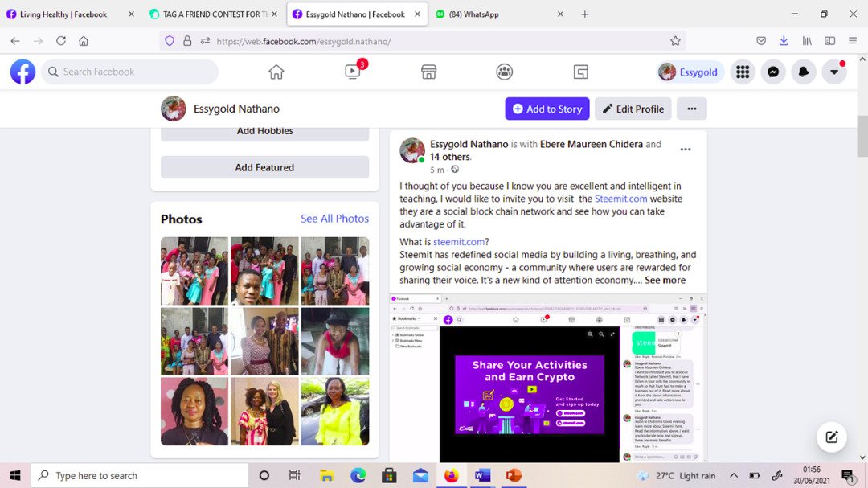Open the Steemit.com website link in post
This screenshot has height=488, width=868.
[x=620, y=199]
